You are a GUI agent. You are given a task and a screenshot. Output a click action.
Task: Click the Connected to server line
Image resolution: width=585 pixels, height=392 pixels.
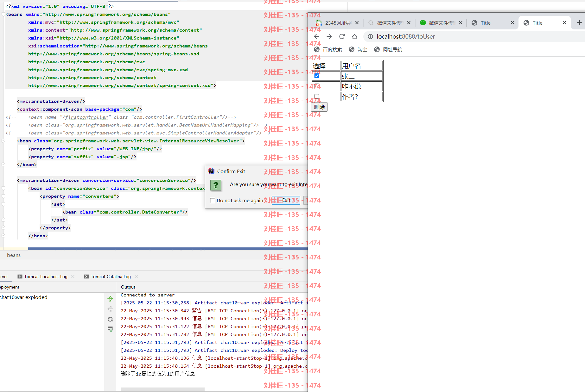[x=148, y=295]
